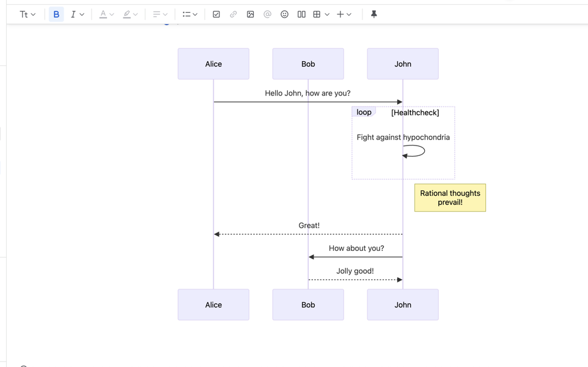Open the font color picker

coord(103,14)
